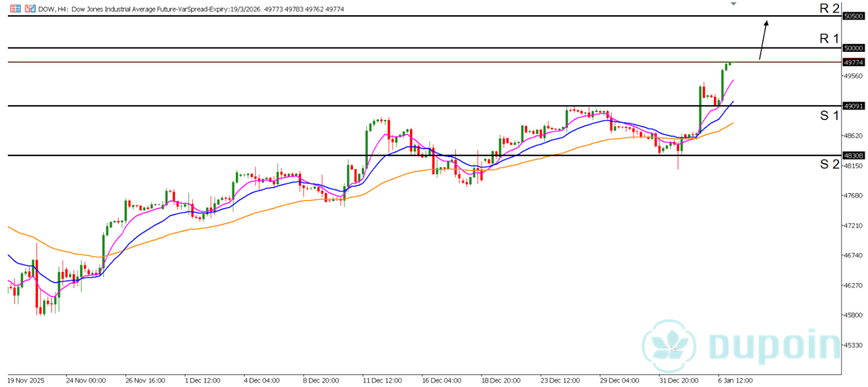This screenshot has width=868, height=387.
Task: Click the gray chart shift triangle marker
Action: 733,4
